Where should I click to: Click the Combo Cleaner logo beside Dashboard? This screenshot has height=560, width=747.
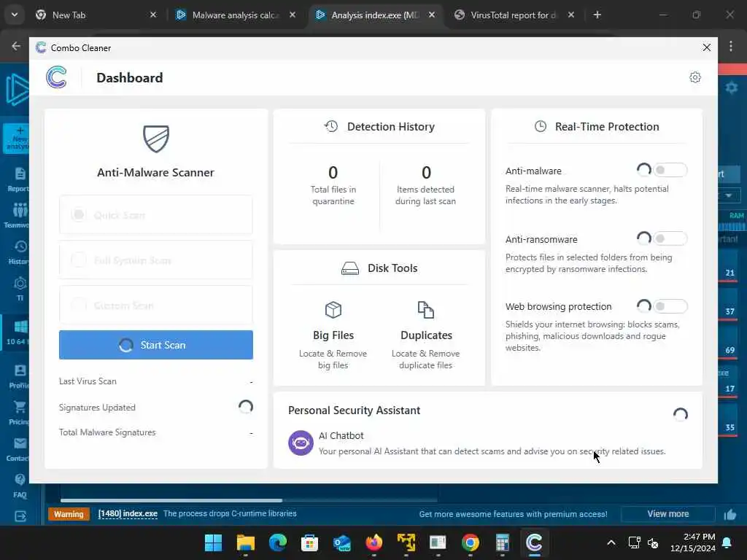pyautogui.click(x=56, y=77)
